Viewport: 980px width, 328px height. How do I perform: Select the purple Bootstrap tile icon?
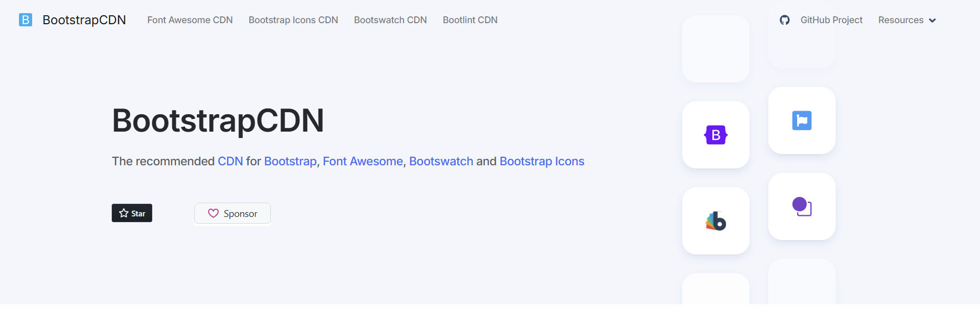(716, 135)
